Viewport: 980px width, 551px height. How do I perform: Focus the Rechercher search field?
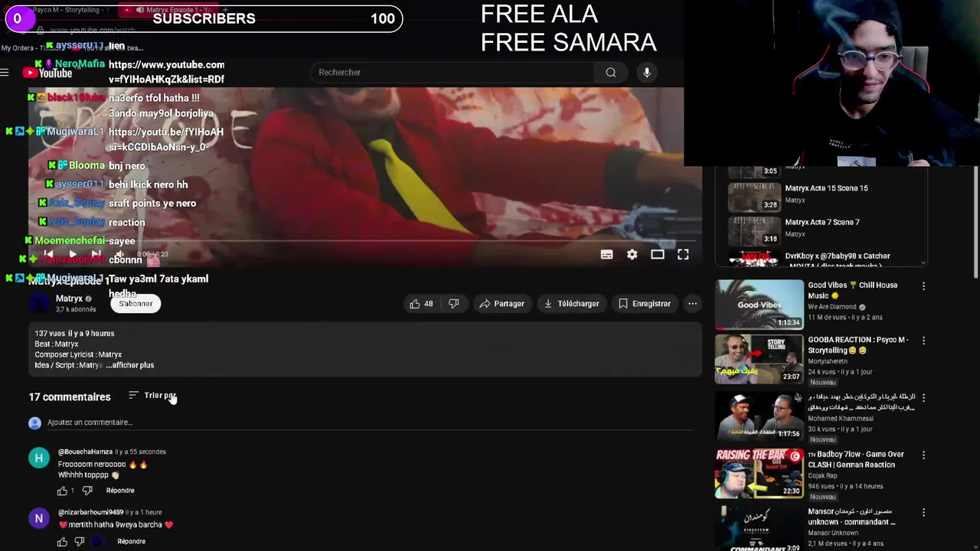(452, 73)
